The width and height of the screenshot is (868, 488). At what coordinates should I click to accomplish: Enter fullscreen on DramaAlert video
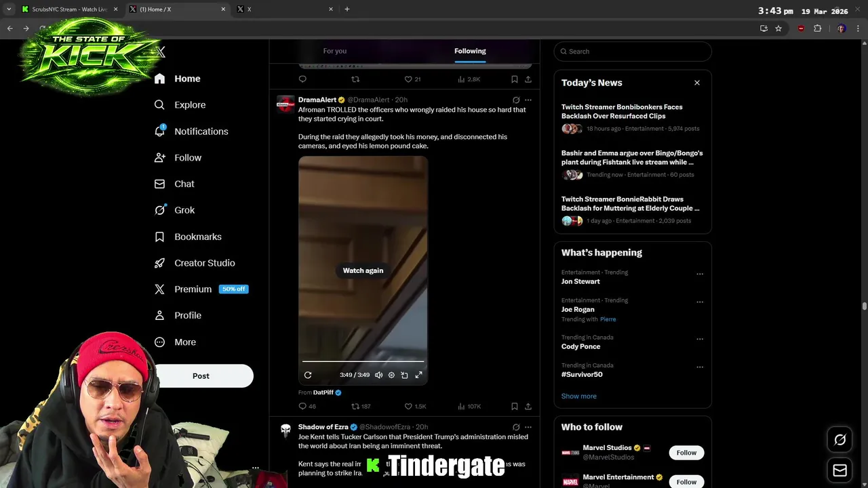click(x=418, y=375)
